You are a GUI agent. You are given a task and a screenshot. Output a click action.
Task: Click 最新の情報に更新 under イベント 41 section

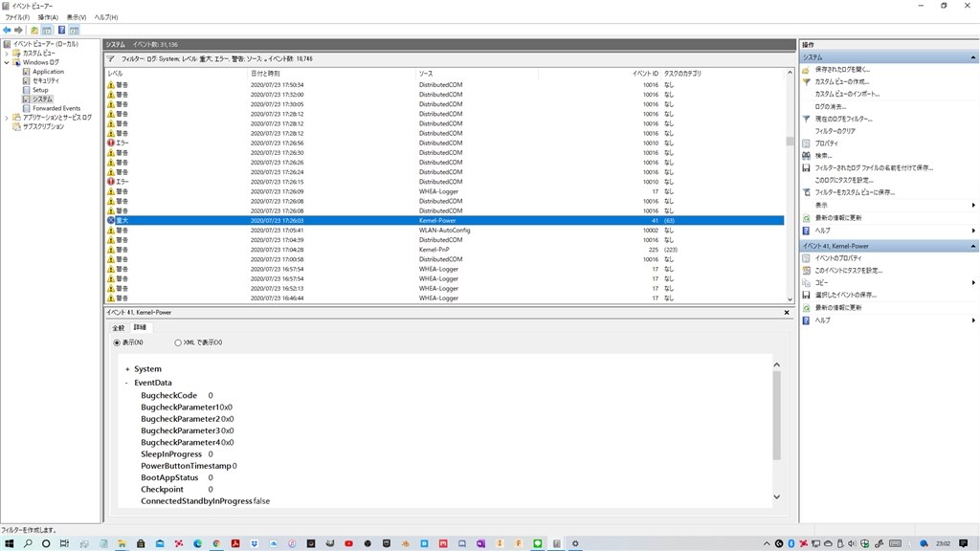(838, 307)
